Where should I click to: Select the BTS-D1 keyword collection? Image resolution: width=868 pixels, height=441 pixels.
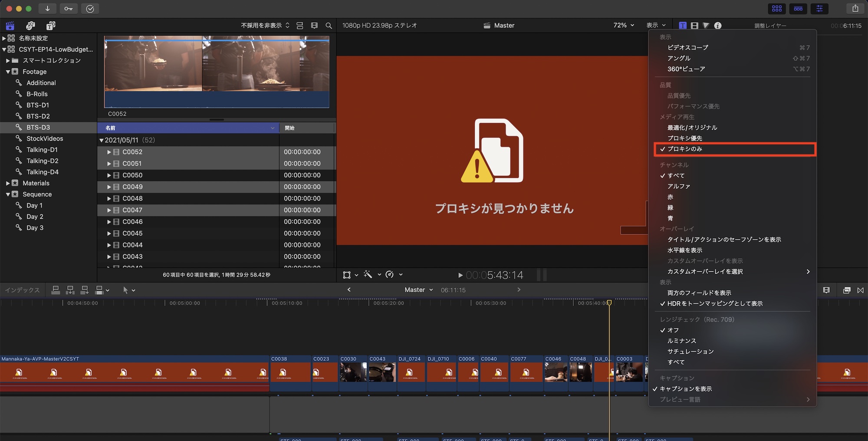38,105
